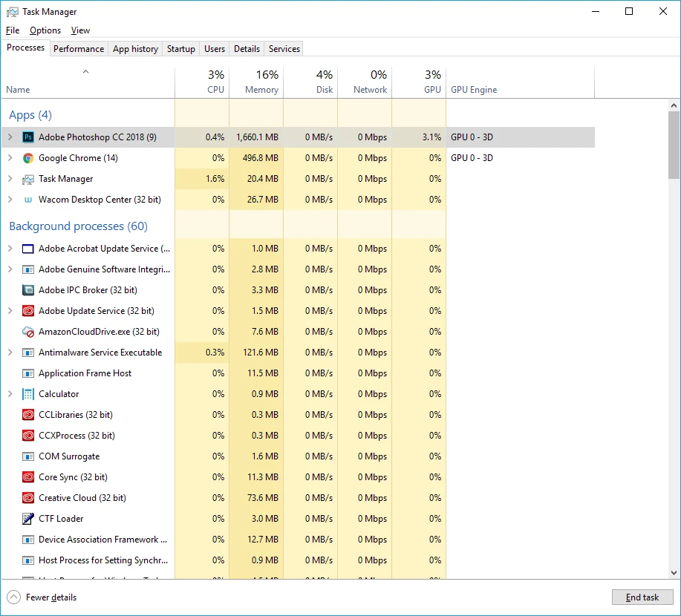Click the GPU Engine column header

click(x=521, y=83)
